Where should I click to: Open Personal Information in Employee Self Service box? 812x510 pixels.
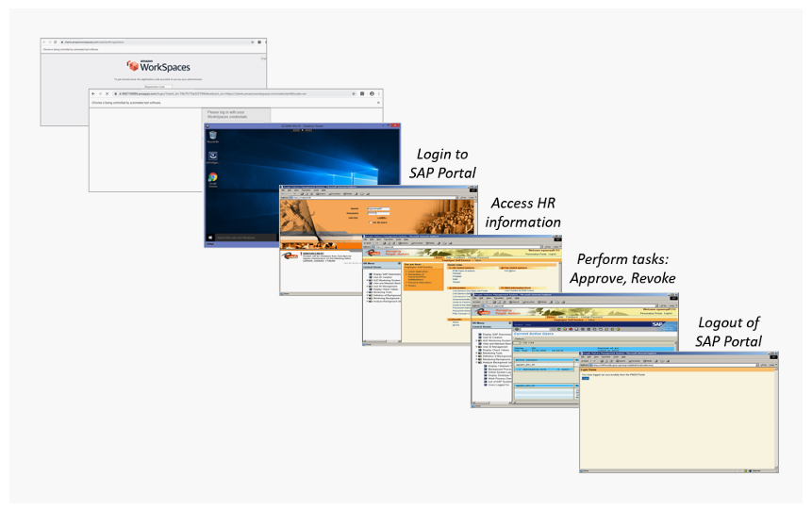pyautogui.click(x=420, y=282)
